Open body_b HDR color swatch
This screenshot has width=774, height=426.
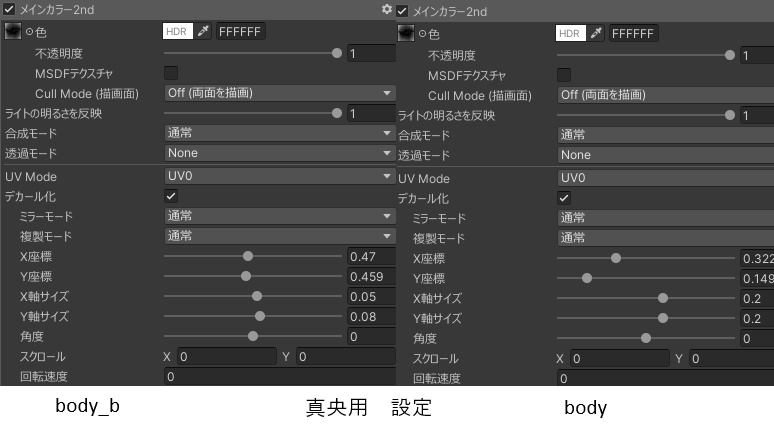coord(177,31)
